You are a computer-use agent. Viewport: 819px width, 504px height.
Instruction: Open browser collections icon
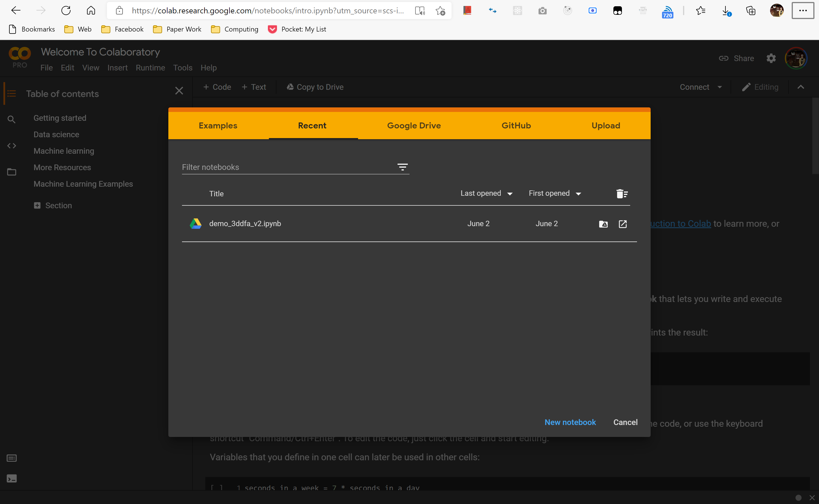751,11
